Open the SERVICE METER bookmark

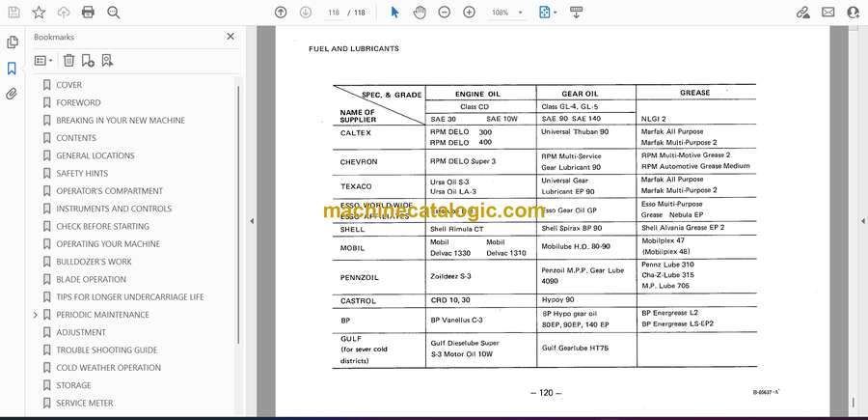(84, 403)
